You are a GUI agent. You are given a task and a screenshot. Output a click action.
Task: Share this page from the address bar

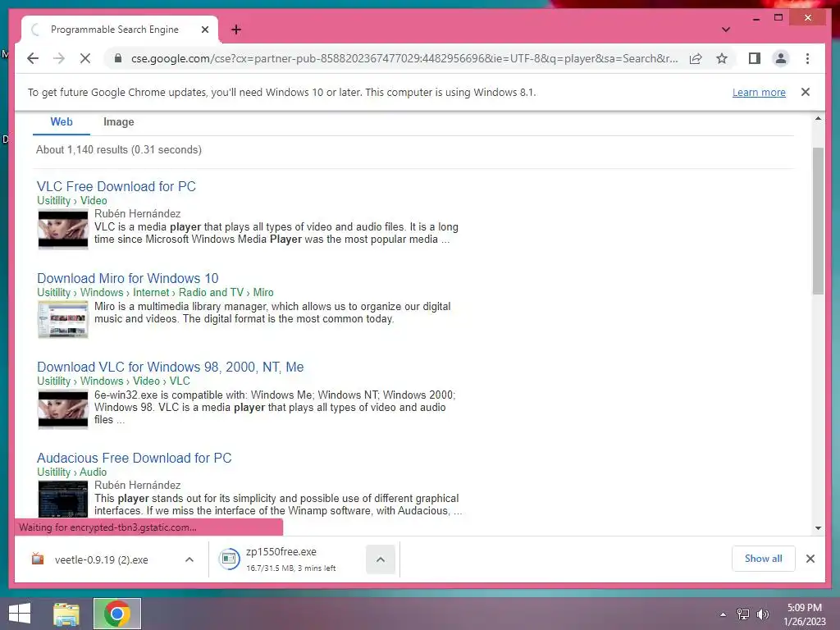coord(696,58)
